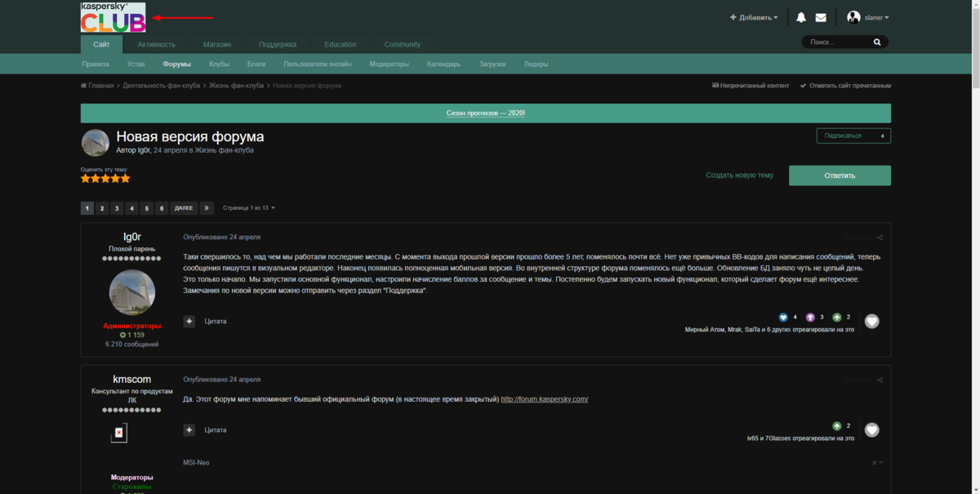React with the heart button on Ig0r's post
The image size is (980, 494).
(872, 322)
